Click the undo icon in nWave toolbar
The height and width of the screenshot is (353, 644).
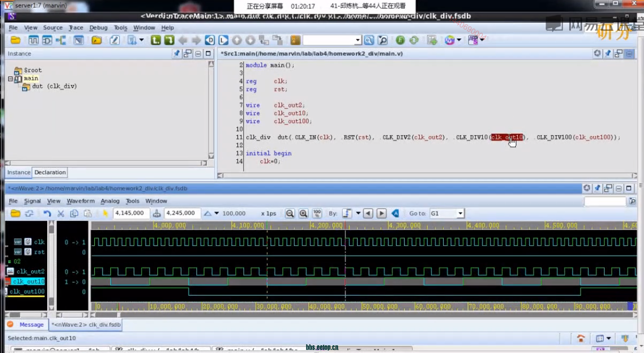click(x=47, y=213)
